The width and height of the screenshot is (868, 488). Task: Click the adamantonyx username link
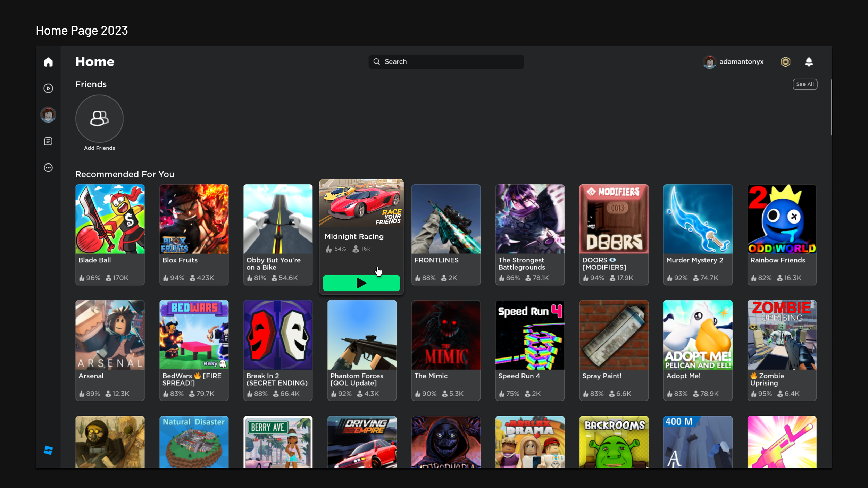pos(741,61)
